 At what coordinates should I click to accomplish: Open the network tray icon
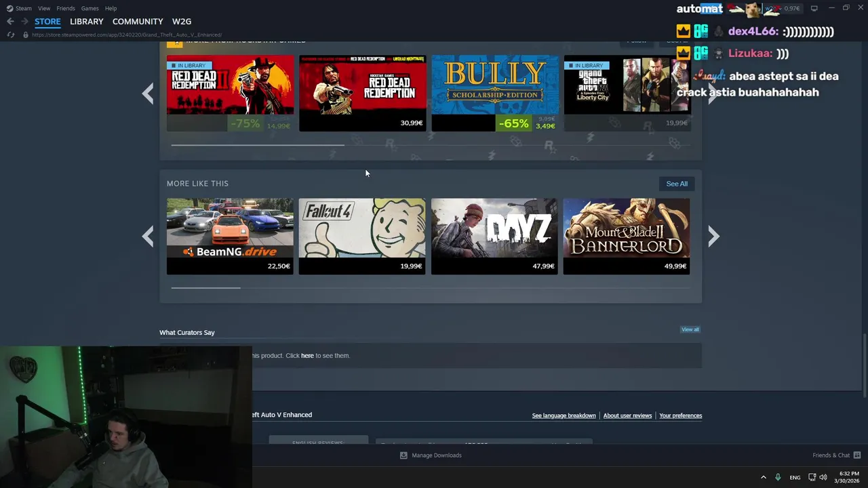(x=812, y=477)
